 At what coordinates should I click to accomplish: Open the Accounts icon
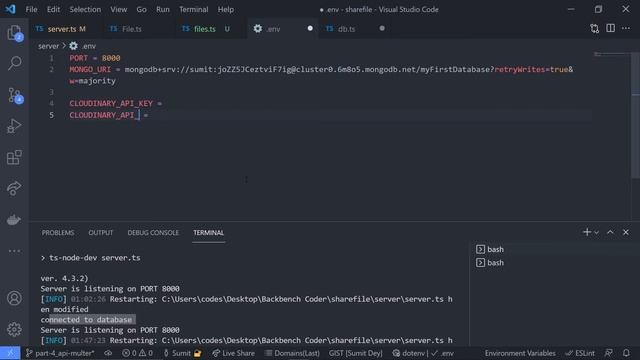(x=14, y=298)
